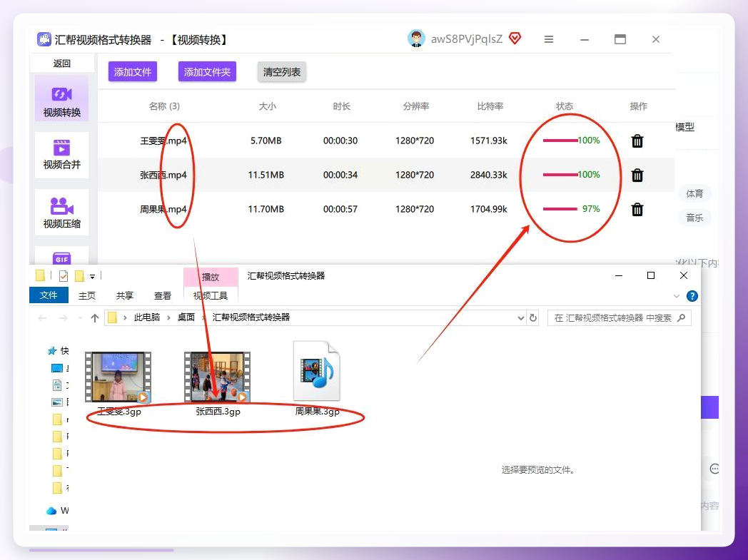Select the 周果果.3gp file icon
Image resolution: width=748 pixels, height=560 pixels.
[x=317, y=371]
